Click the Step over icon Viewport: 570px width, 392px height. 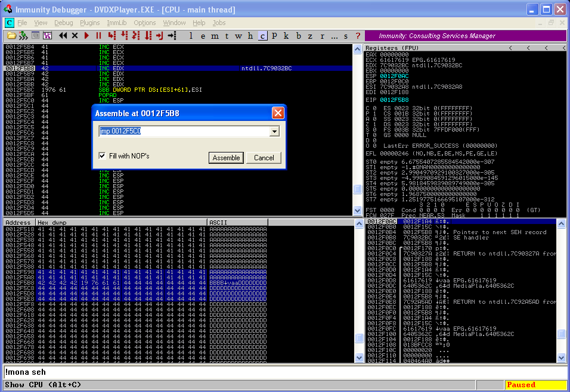point(124,36)
